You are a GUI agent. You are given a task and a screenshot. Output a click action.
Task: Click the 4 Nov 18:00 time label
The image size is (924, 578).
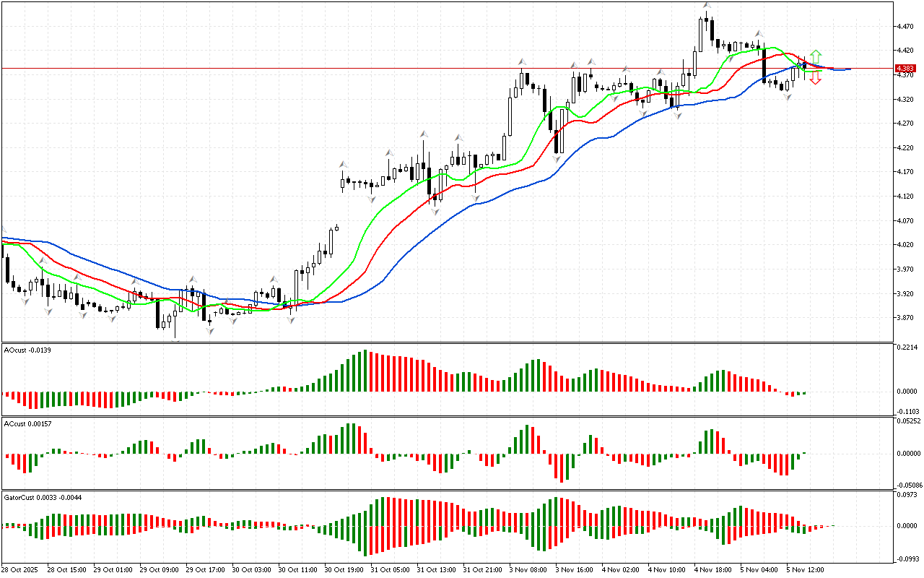(712, 569)
